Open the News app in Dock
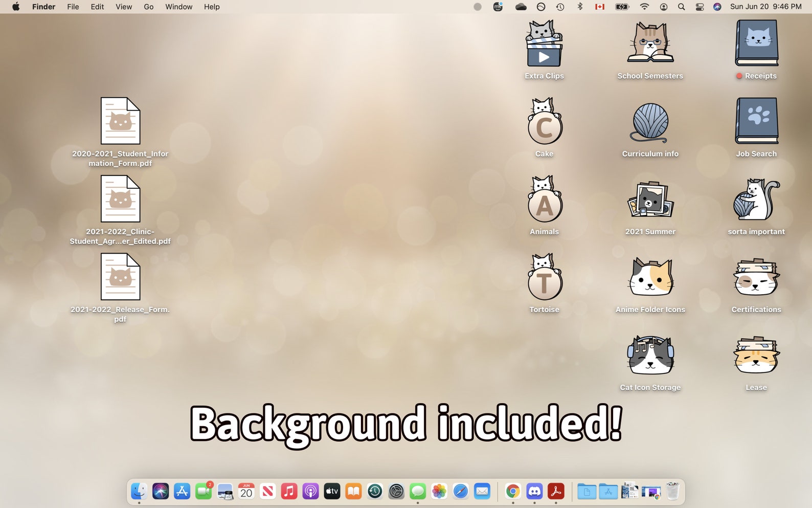Viewport: 812px width, 508px height. point(268,492)
